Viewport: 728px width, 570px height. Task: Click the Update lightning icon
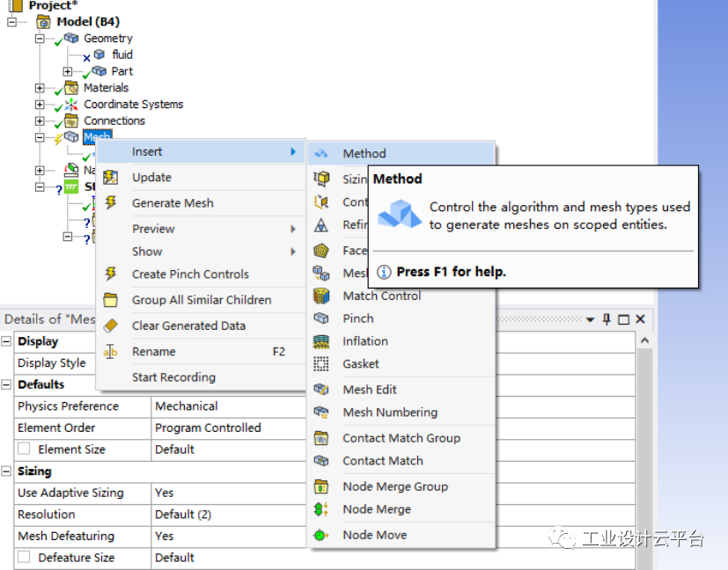[x=111, y=177]
